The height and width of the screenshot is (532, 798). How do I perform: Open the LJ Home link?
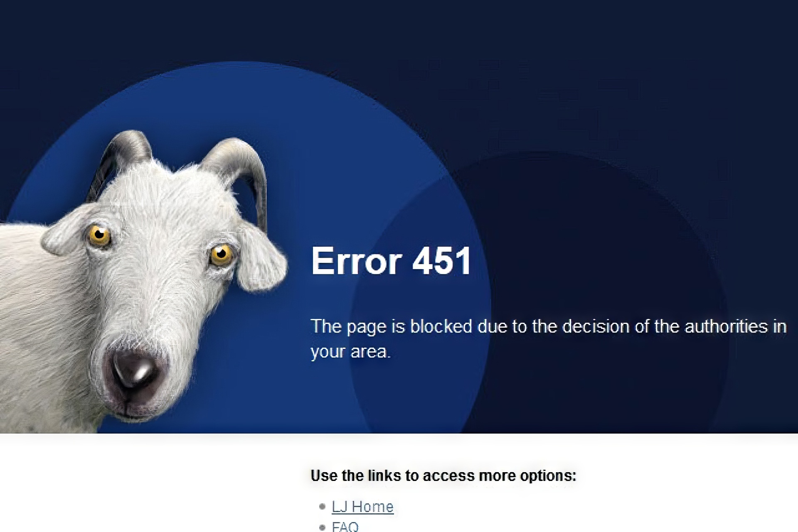[x=362, y=507]
